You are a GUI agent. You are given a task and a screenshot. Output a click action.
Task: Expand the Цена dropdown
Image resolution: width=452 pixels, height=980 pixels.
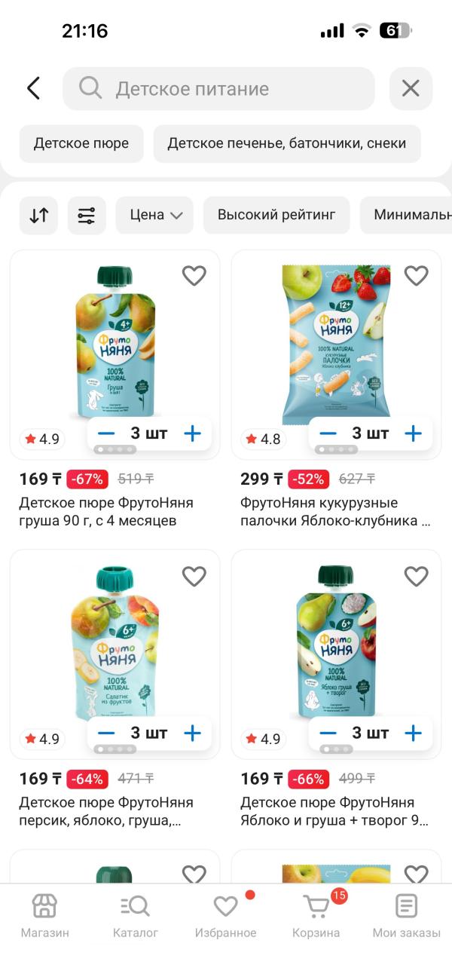(155, 216)
